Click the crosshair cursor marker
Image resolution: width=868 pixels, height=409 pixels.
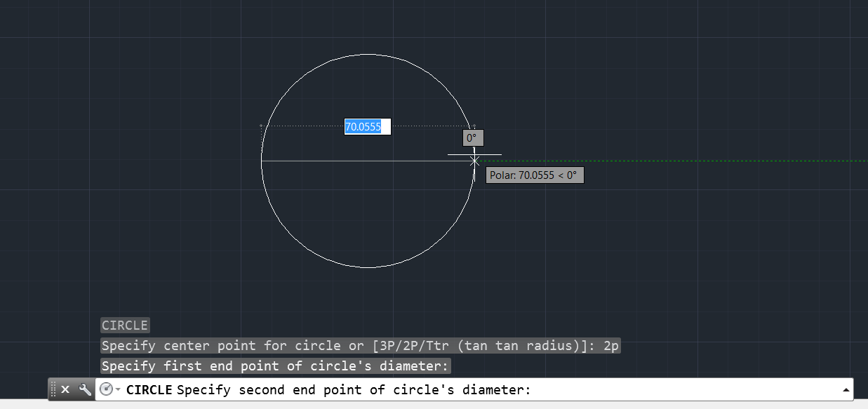(474, 161)
